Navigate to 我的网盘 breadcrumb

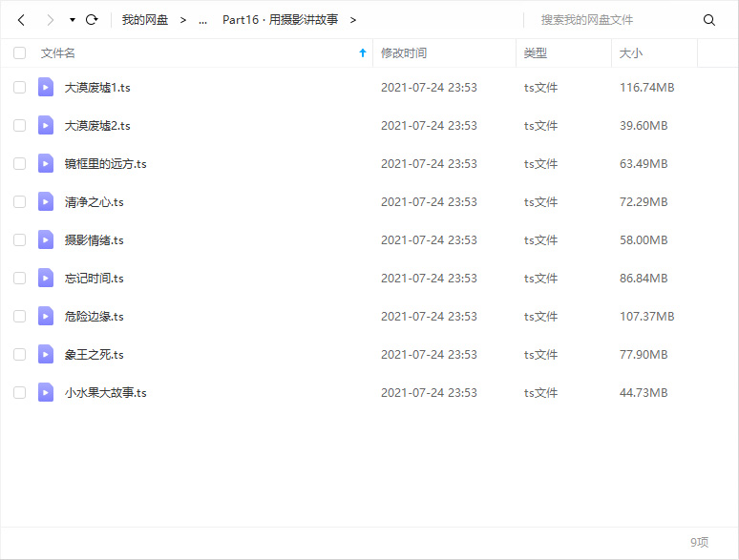point(145,20)
